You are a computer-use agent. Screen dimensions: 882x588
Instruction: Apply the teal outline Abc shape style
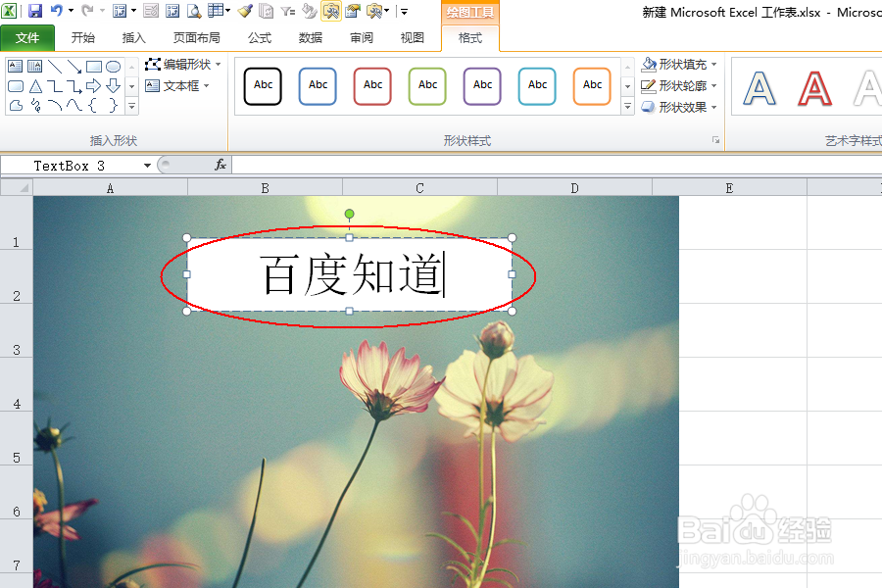[x=537, y=86]
